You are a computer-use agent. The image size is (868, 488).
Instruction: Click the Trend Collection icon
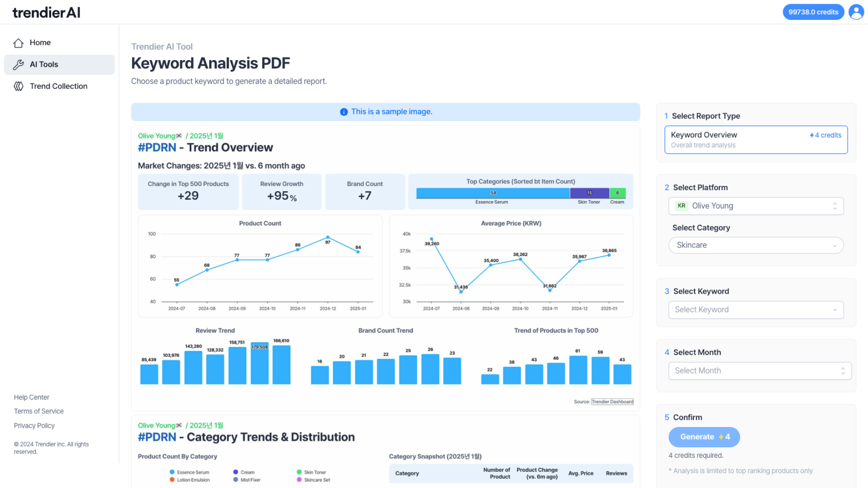[19, 86]
